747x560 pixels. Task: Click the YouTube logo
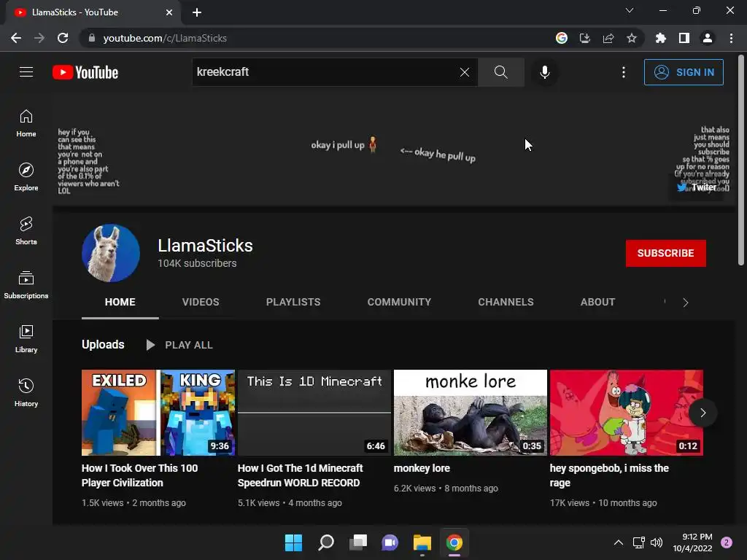pyautogui.click(x=85, y=72)
